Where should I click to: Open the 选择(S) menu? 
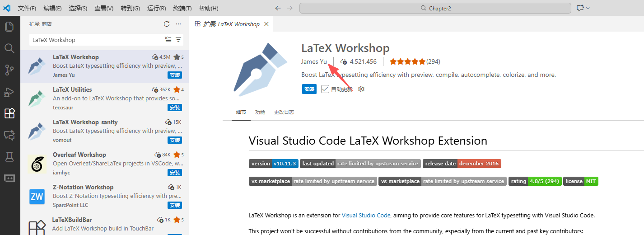pos(78,8)
